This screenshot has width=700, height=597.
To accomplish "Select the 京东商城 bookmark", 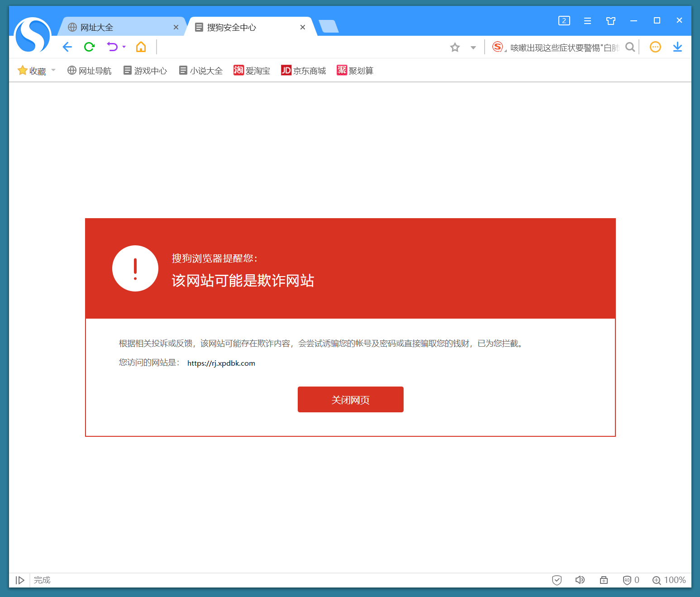I will [303, 70].
